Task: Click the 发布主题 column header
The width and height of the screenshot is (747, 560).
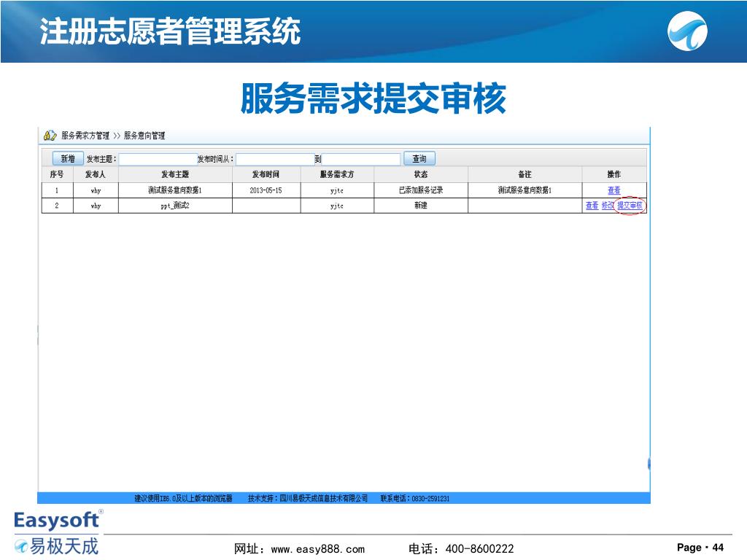Action: click(175, 175)
